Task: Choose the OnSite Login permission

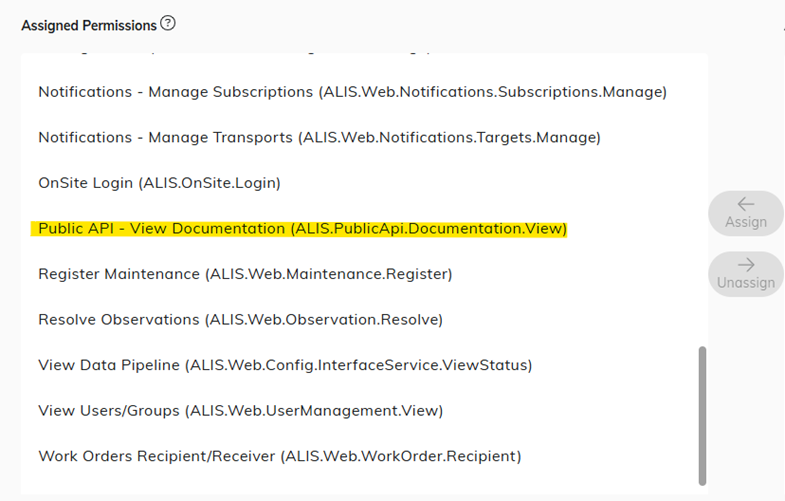Action: pos(159,183)
